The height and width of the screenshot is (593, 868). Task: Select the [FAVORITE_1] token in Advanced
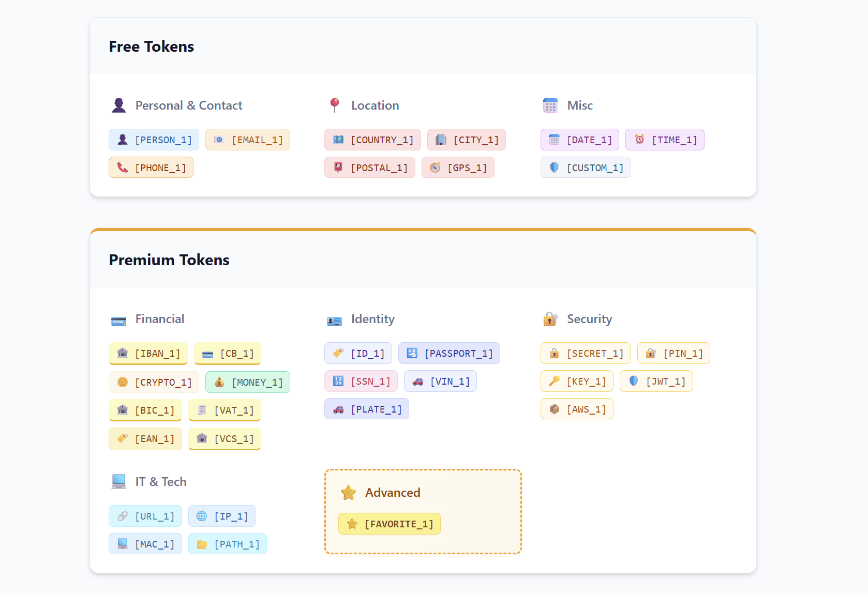point(389,523)
